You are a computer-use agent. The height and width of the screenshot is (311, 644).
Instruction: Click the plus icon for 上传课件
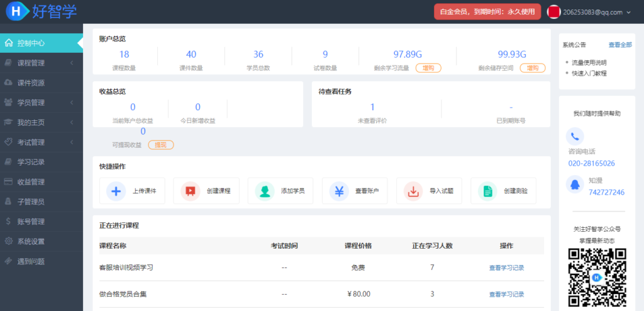116,191
